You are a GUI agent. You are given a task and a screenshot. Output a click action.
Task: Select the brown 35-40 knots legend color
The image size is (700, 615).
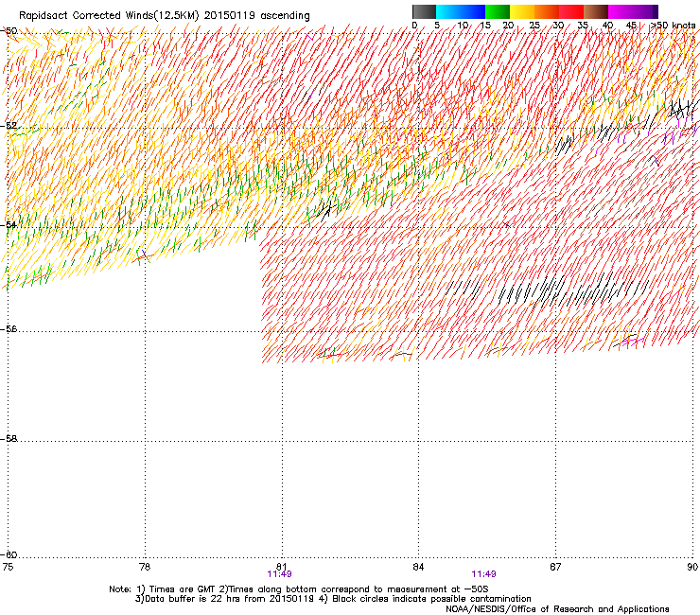pyautogui.click(x=596, y=11)
